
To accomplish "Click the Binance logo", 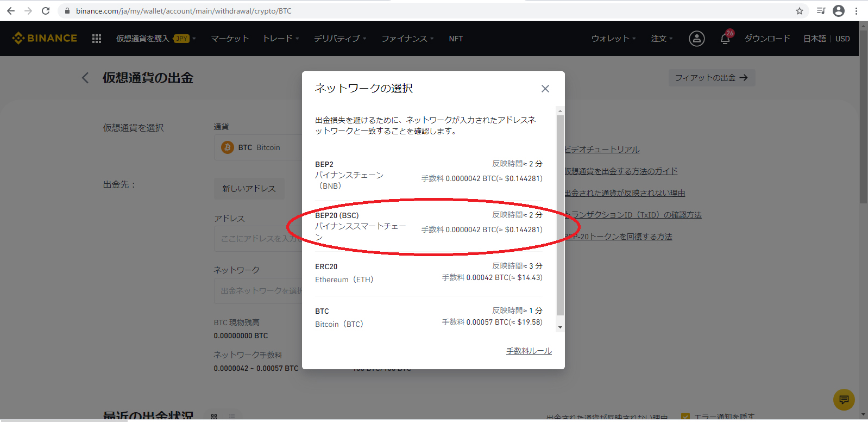I will (x=45, y=38).
